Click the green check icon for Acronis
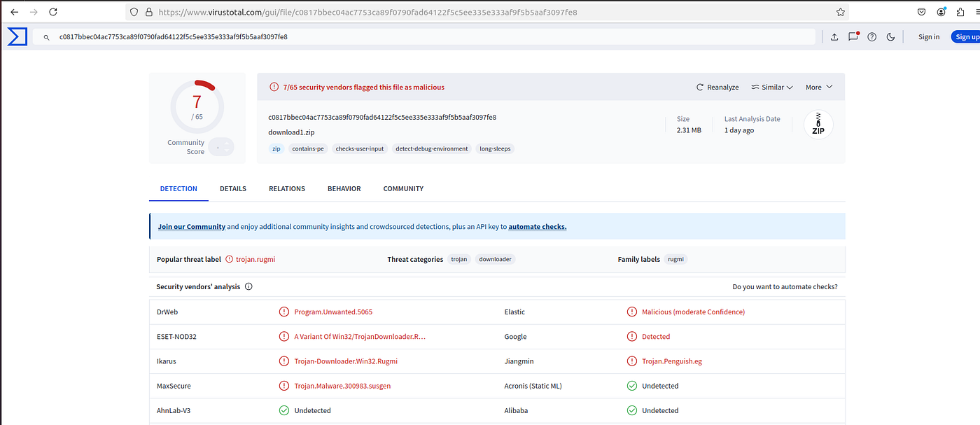The height and width of the screenshot is (425, 980). click(x=632, y=386)
